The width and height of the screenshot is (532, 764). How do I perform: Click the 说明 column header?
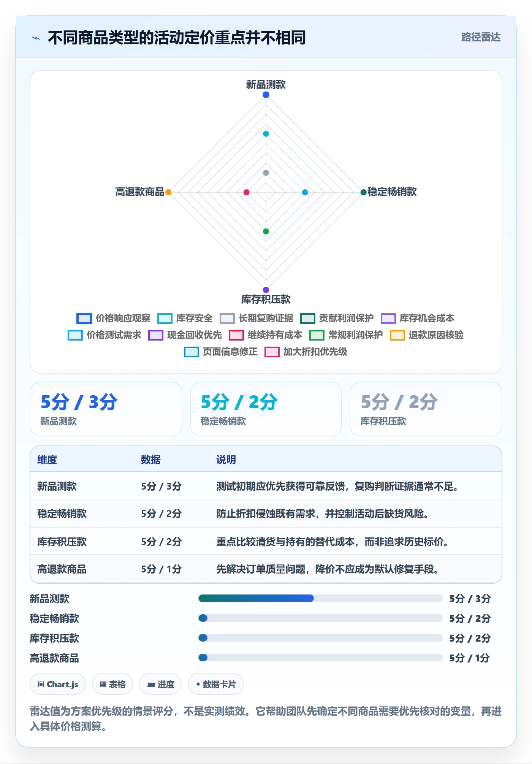pyautogui.click(x=226, y=460)
